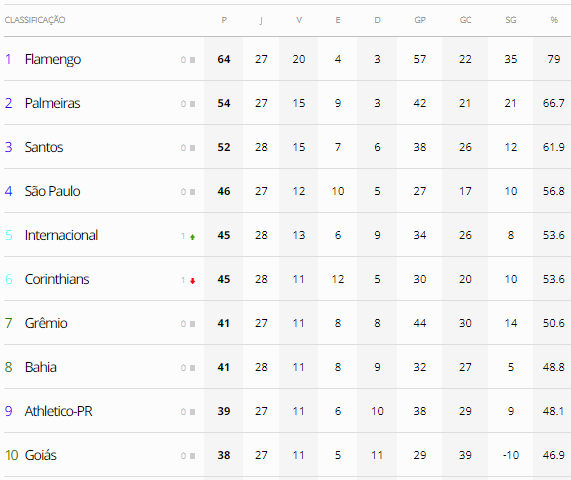Sort table by the J games column

(x=261, y=20)
